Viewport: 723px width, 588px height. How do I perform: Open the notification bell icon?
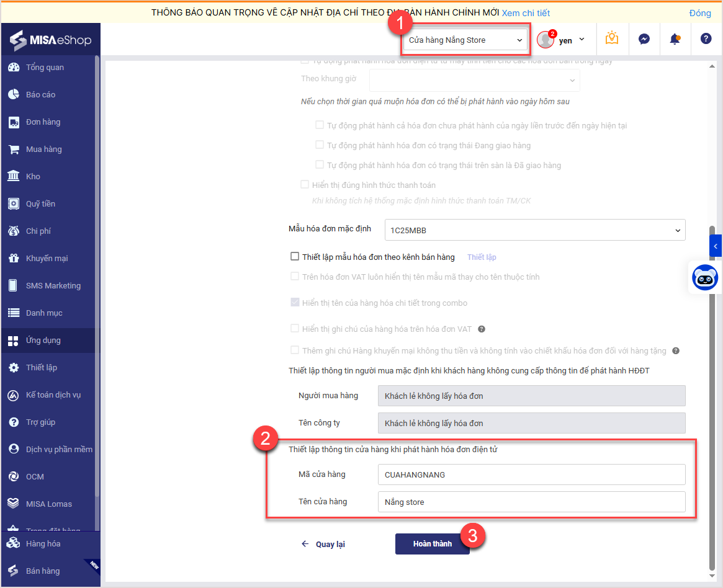(x=675, y=39)
